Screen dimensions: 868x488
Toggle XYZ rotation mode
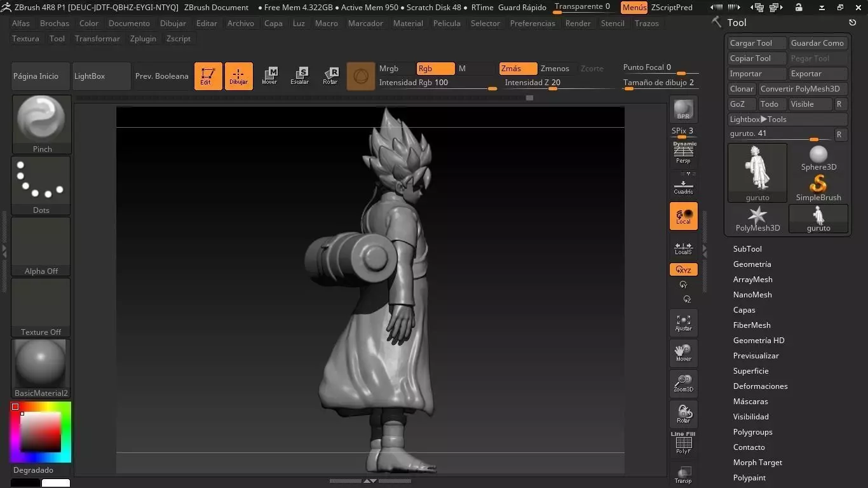684,270
